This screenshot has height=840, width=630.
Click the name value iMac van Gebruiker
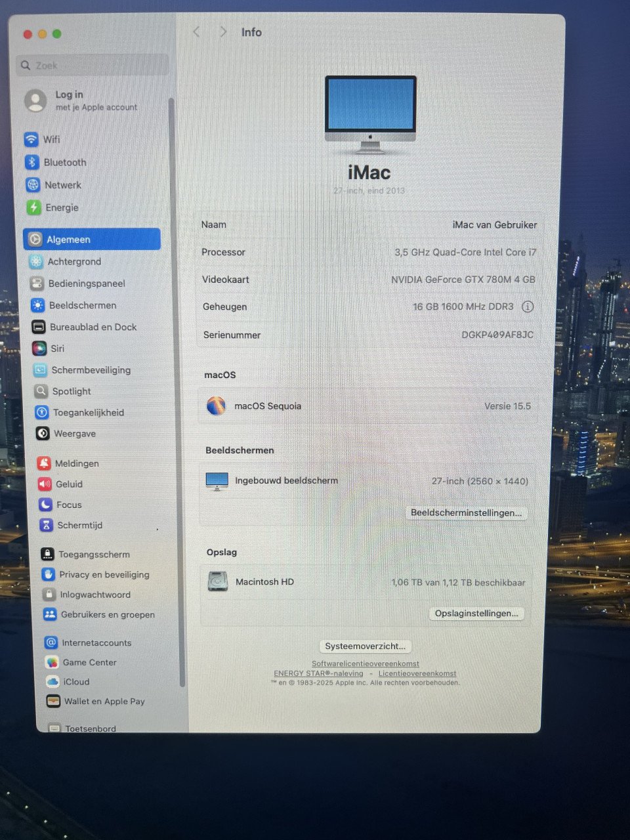pyautogui.click(x=495, y=224)
